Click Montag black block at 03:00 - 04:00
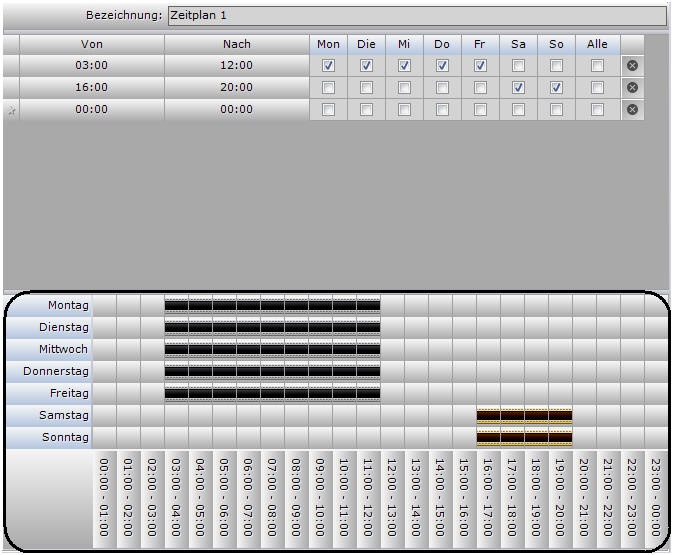This screenshot has height=555, width=673. pyautogui.click(x=176, y=305)
